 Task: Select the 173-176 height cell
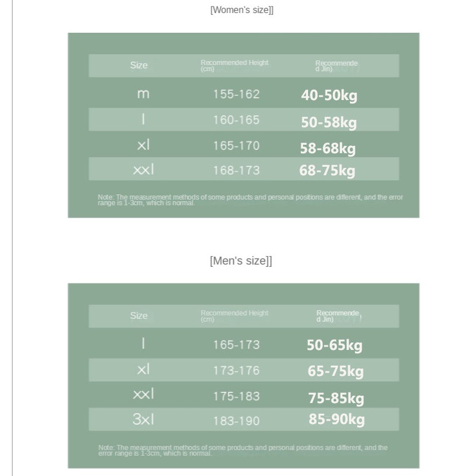click(237, 371)
